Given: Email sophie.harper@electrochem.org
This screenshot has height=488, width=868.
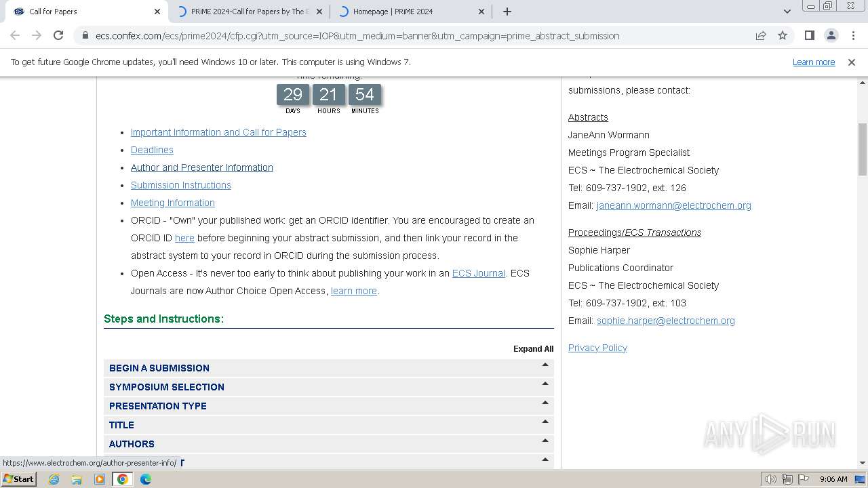Looking at the screenshot, I should [x=666, y=321].
